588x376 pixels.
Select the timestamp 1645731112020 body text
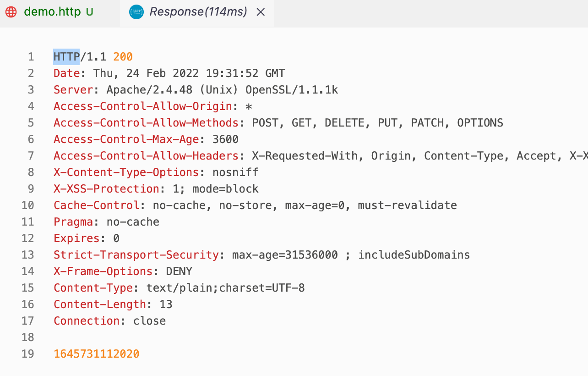(x=96, y=354)
